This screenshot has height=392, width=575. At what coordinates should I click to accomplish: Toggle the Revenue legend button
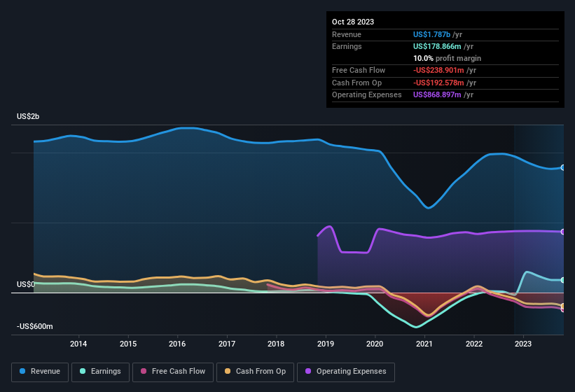[40, 372]
